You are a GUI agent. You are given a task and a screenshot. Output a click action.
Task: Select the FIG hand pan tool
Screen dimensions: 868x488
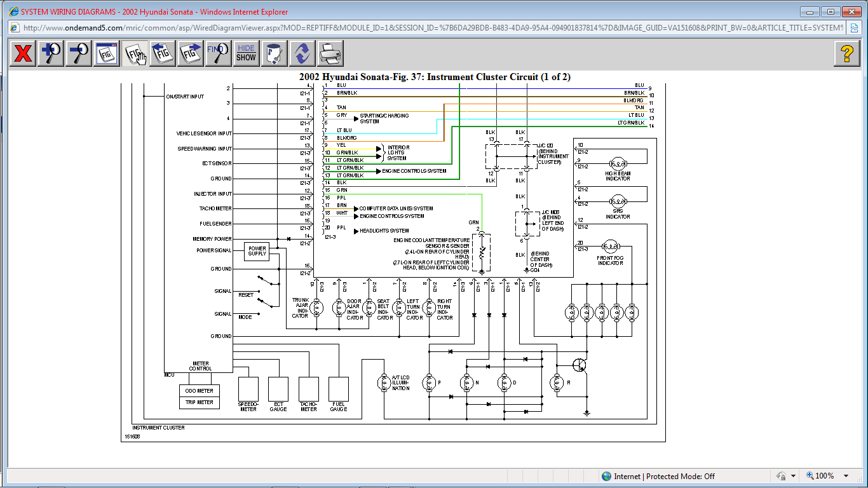(135, 53)
